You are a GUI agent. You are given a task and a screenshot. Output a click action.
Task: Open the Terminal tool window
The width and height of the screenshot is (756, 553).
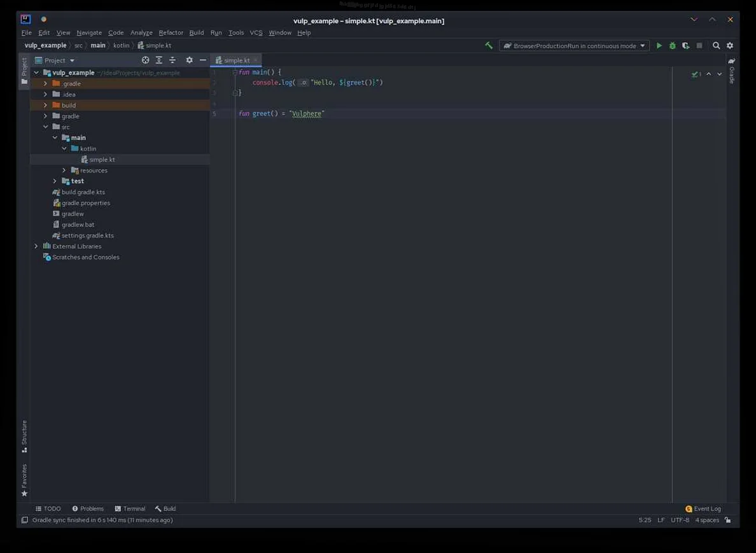[x=130, y=509]
